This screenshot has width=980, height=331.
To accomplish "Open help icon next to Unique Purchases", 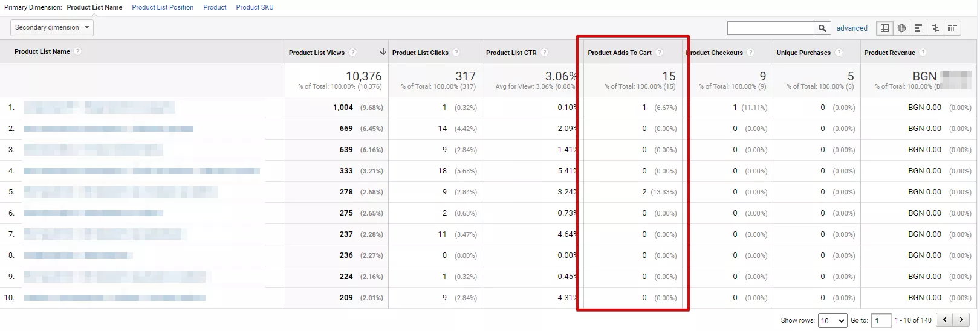I will tap(839, 53).
